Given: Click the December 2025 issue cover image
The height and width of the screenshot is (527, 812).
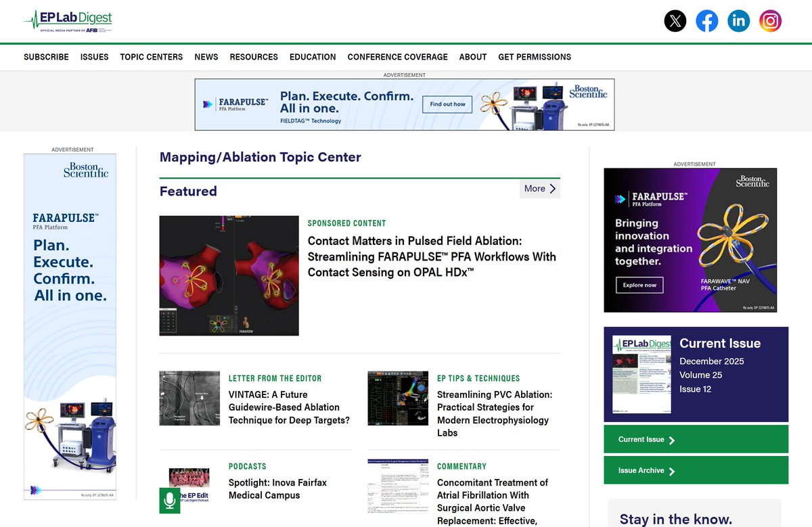Looking at the screenshot, I should point(641,374).
